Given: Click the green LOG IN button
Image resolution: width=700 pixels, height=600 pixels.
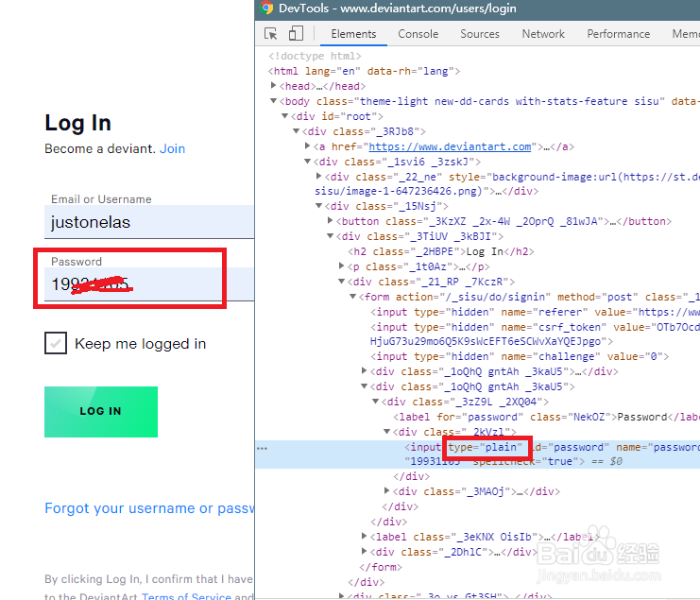Looking at the screenshot, I should point(101,412).
